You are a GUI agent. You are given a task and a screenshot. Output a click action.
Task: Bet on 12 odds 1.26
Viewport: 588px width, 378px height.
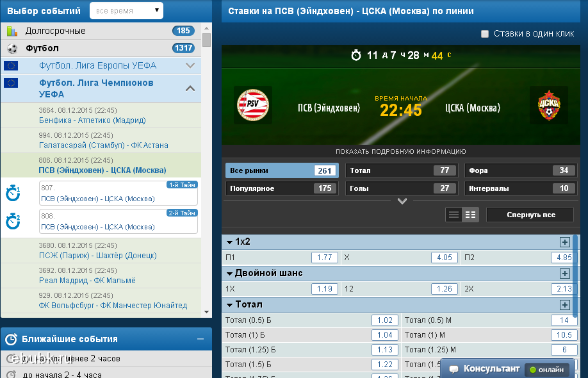click(445, 289)
